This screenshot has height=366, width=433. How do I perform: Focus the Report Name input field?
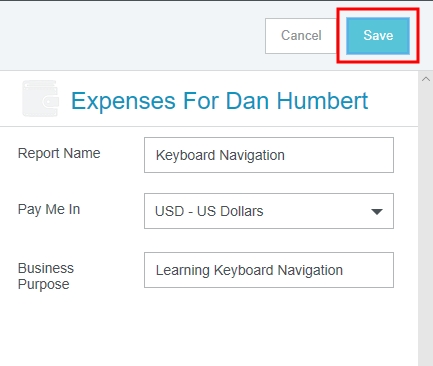point(269,155)
